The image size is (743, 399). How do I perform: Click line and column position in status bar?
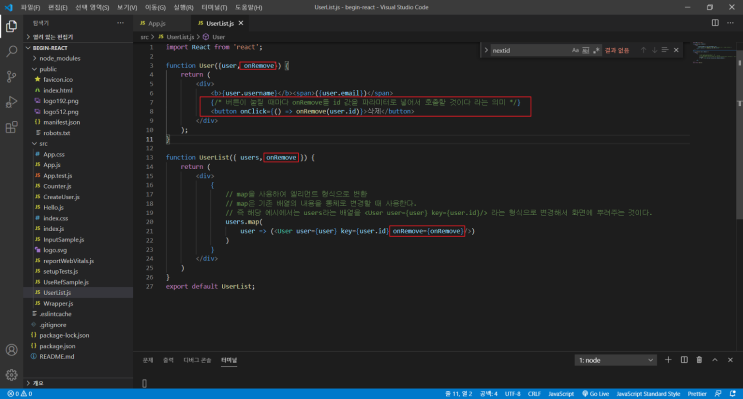tap(458, 394)
